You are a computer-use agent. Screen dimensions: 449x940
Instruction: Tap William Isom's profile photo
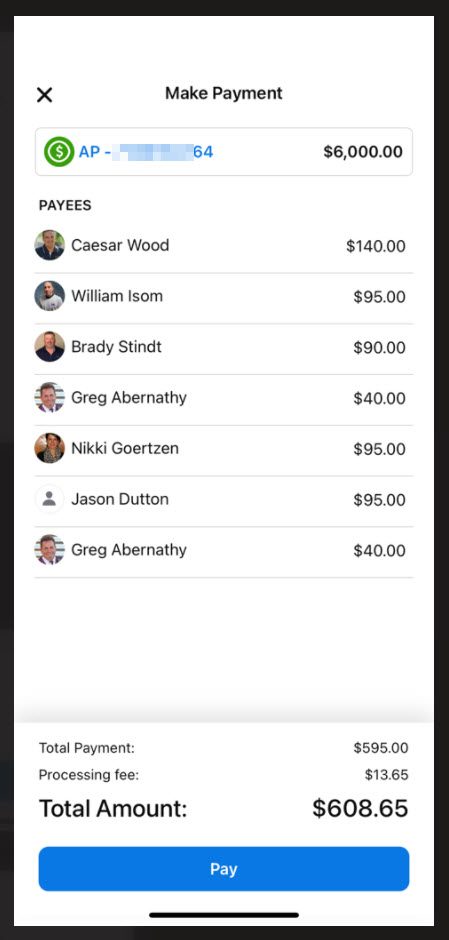coord(50,296)
